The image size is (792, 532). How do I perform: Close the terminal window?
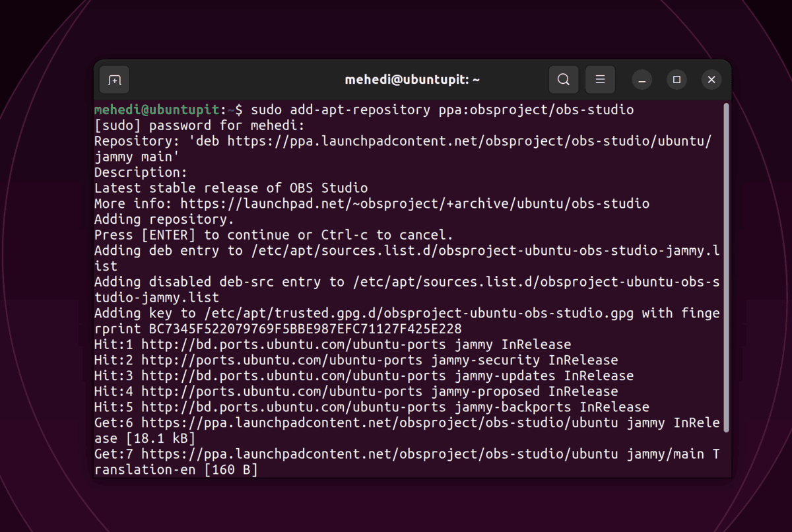711,80
